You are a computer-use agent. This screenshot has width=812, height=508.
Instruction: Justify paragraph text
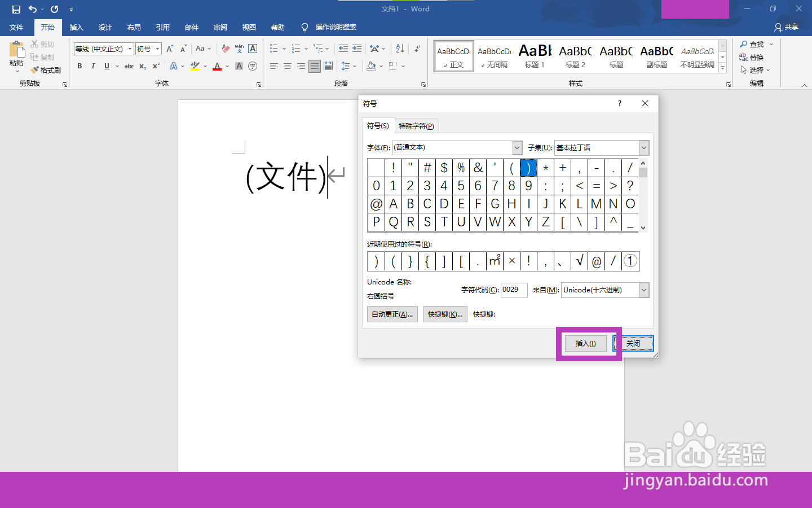pyautogui.click(x=315, y=66)
